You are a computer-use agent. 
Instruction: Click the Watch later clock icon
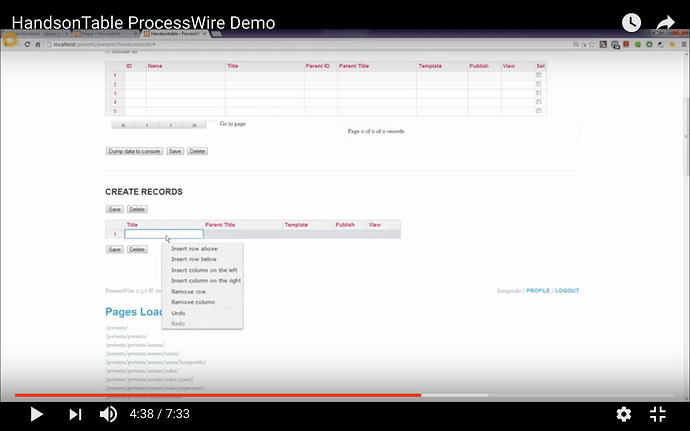coord(631,23)
